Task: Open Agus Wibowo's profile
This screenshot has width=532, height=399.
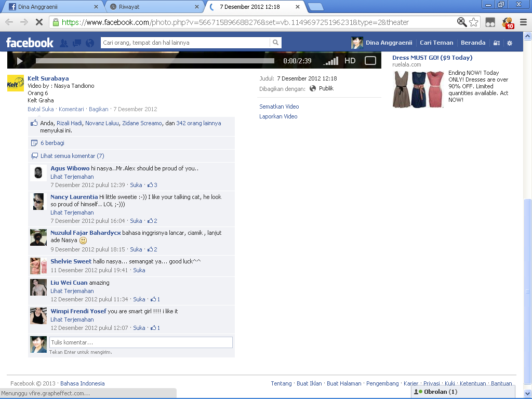Action: [70, 168]
